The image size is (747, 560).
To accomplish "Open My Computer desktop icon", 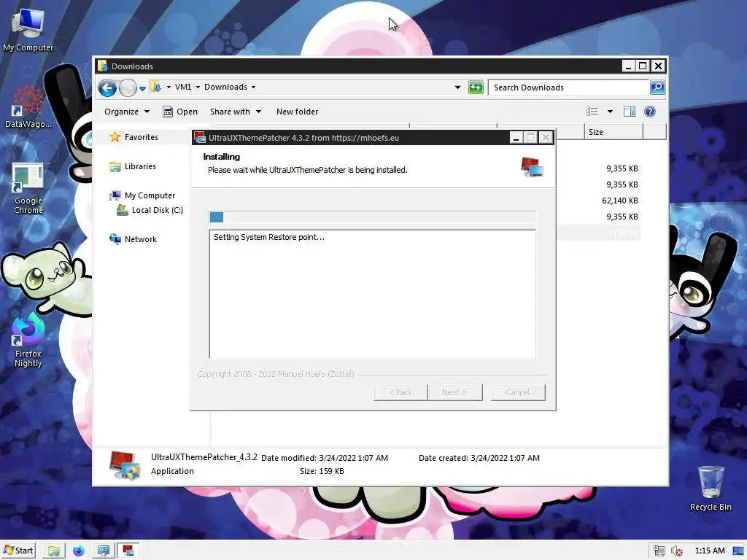I will (28, 29).
